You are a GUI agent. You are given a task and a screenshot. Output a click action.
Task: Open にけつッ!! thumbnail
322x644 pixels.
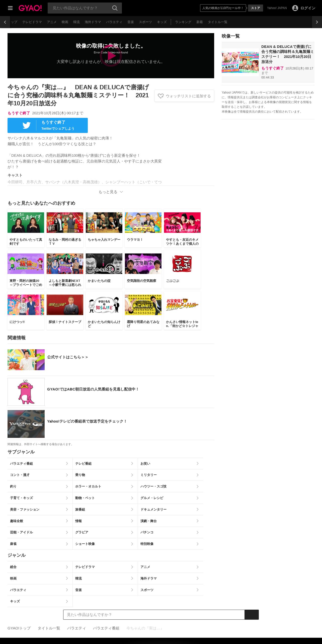[26, 305]
